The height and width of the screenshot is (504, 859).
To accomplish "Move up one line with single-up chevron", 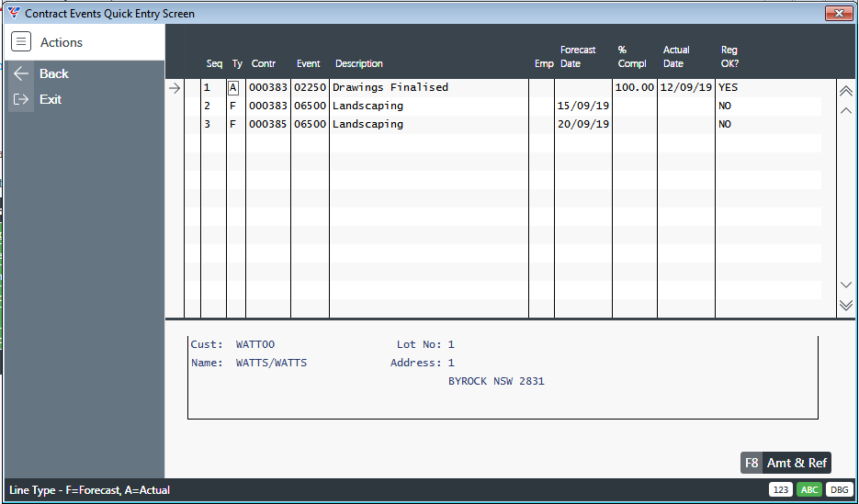I will click(846, 110).
